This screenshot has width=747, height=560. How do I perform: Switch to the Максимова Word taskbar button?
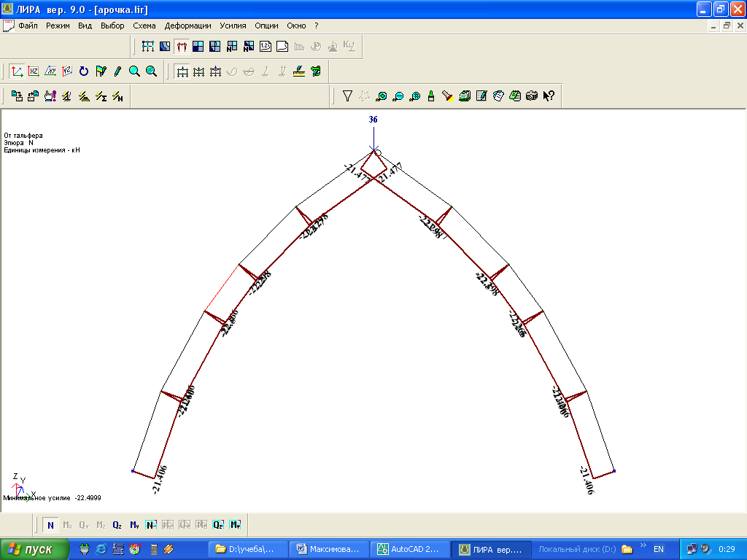329,550
